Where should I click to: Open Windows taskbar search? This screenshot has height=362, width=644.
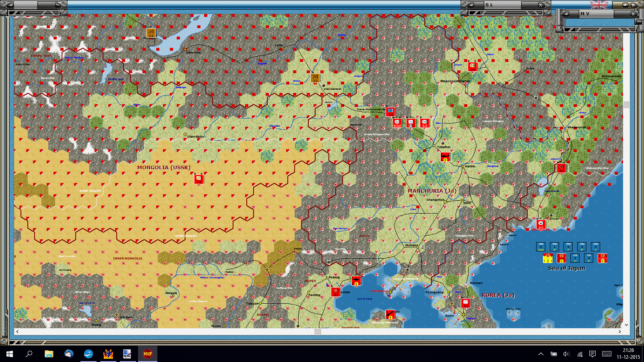[x=29, y=354]
